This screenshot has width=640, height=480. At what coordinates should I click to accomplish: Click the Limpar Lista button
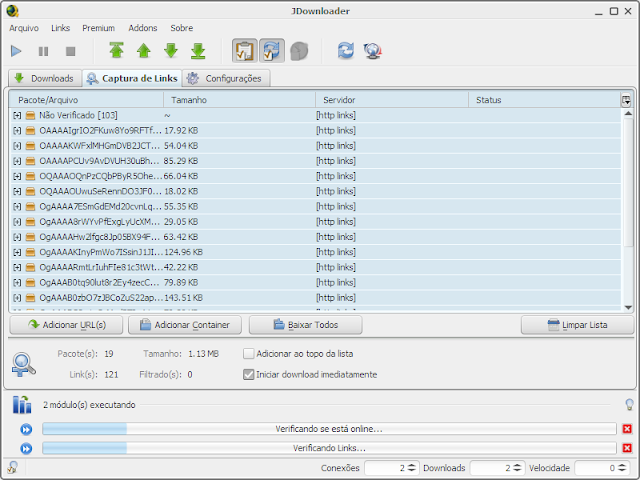click(x=577, y=325)
